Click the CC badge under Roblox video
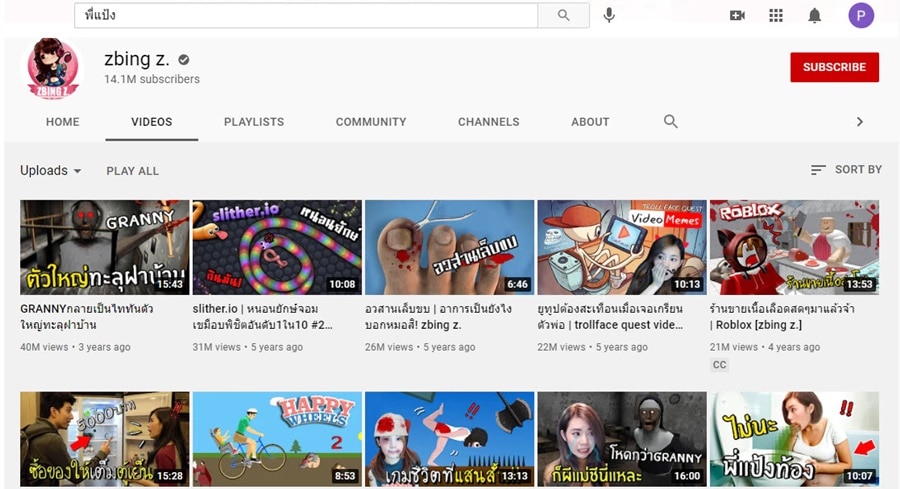 719,365
